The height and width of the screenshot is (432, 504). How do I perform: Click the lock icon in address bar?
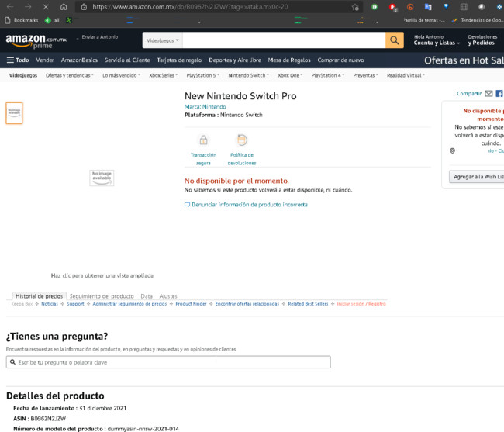(x=84, y=7)
